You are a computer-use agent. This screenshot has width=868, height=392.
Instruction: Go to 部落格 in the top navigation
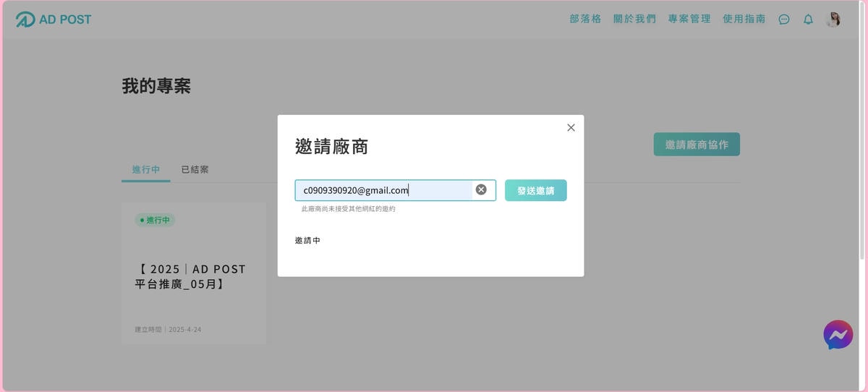pos(585,20)
